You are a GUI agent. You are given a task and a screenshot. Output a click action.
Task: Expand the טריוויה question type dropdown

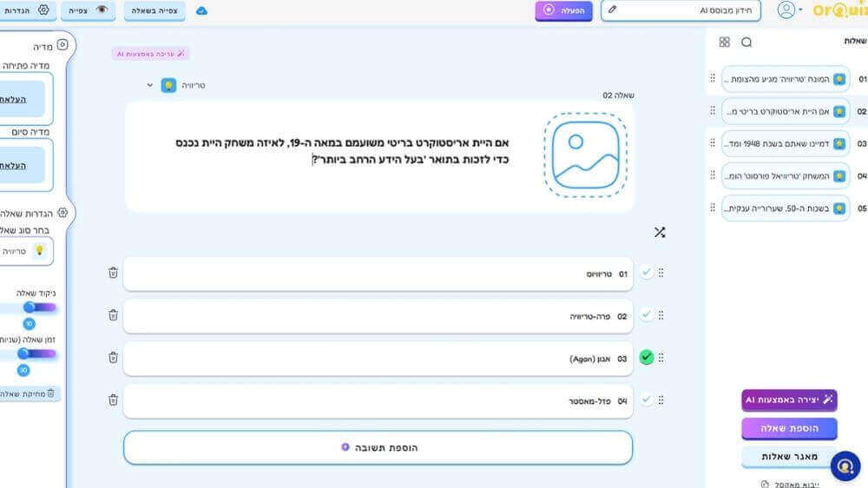click(150, 85)
